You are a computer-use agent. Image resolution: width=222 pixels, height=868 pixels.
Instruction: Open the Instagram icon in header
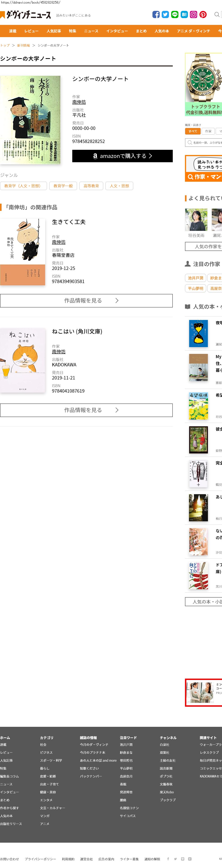point(193,14)
